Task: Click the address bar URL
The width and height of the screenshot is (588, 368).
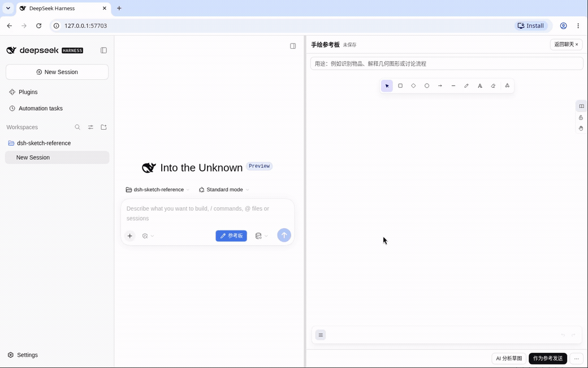Action: point(85,25)
